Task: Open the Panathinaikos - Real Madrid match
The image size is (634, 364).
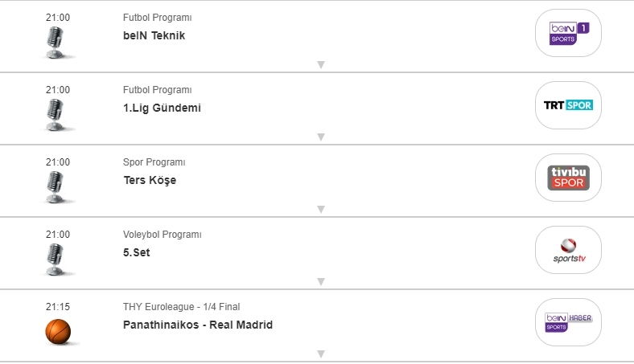Action: pos(197,325)
